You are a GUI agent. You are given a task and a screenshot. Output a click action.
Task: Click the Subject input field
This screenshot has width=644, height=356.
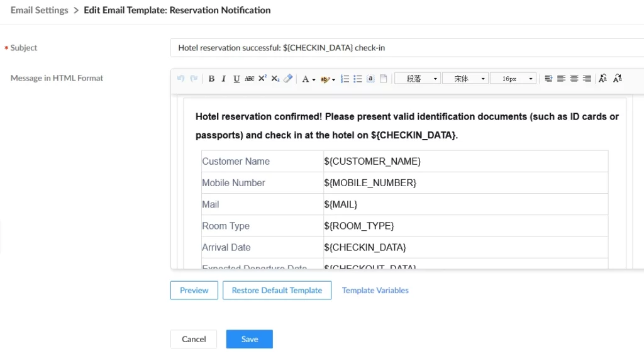click(407, 48)
